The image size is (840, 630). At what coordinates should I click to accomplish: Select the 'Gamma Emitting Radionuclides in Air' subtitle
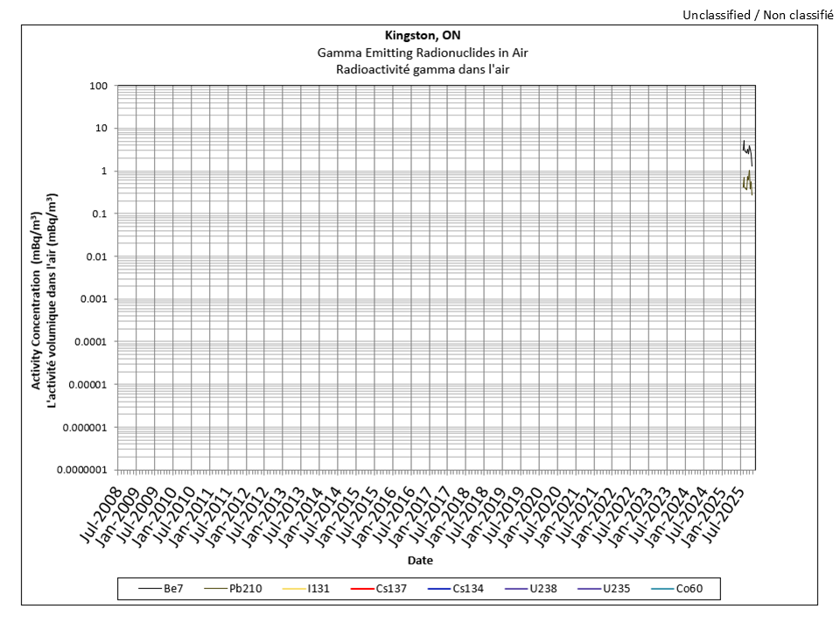(x=423, y=52)
